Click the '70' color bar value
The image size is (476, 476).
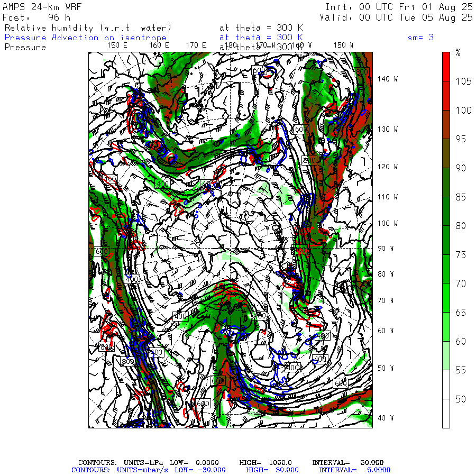click(x=461, y=283)
